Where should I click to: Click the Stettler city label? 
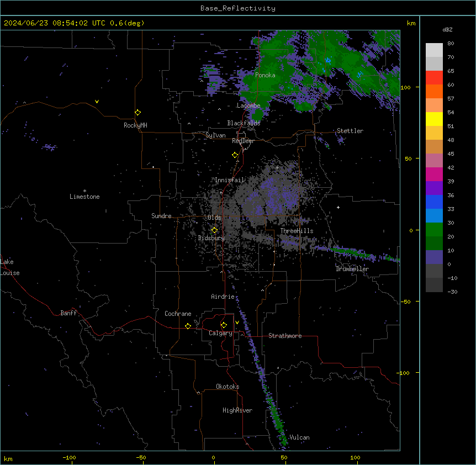coord(350,131)
